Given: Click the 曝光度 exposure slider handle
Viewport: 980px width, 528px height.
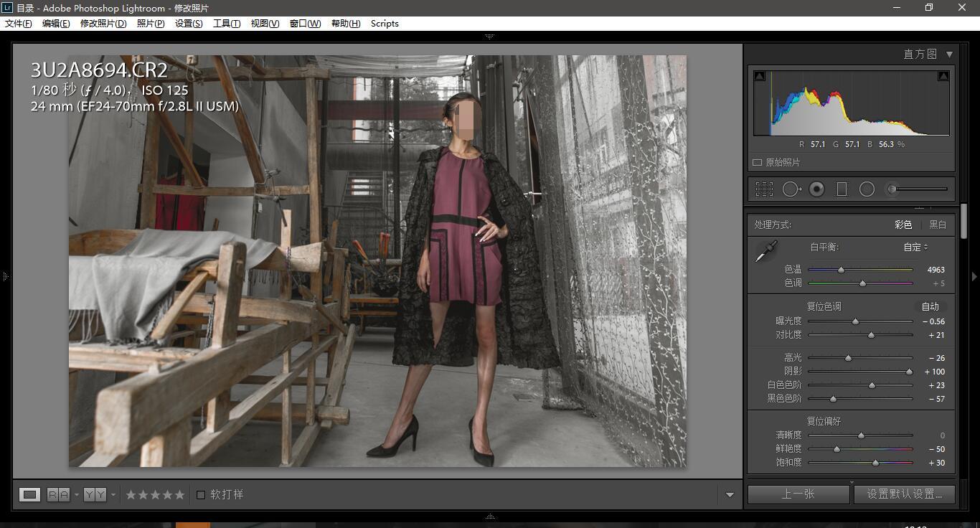Looking at the screenshot, I should [855, 321].
